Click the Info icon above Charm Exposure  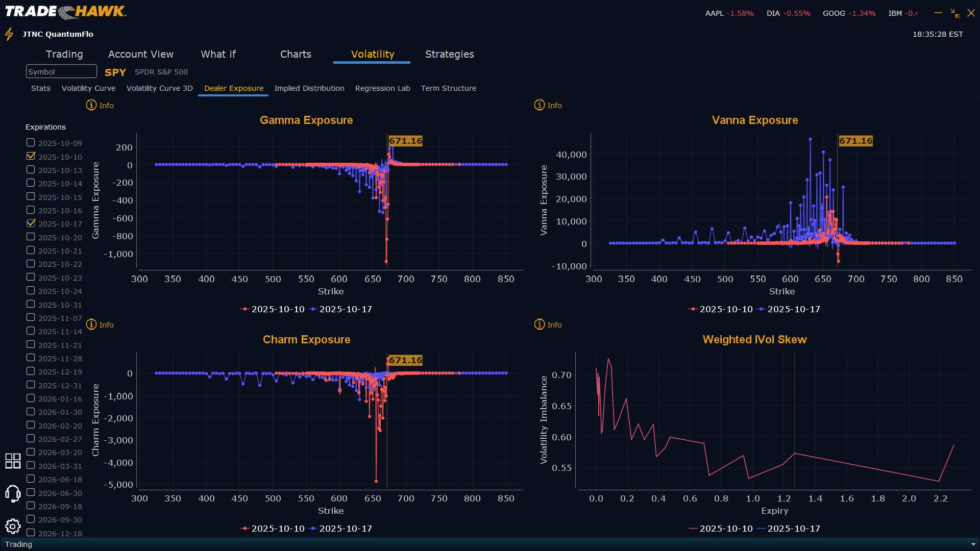click(91, 324)
